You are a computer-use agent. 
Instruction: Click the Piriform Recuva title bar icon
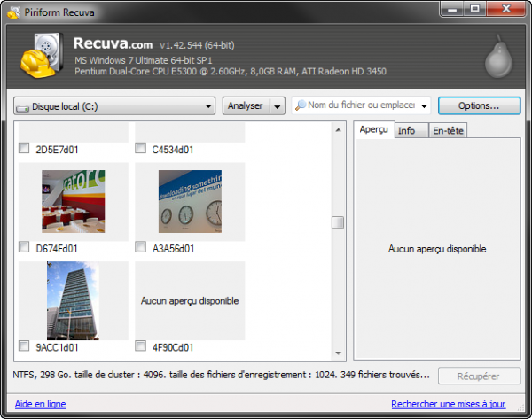[12, 10]
